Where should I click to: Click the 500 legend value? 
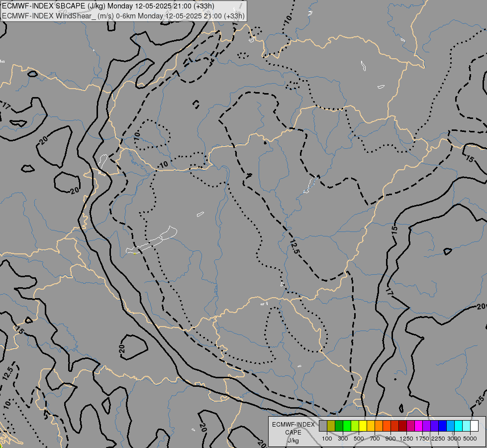[359, 439]
